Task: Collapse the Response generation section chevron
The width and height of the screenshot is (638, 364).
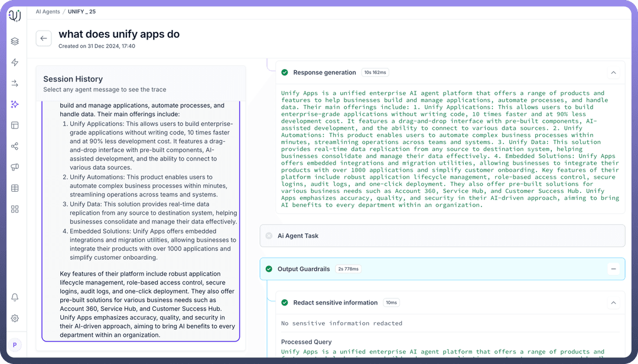Action: tap(613, 73)
